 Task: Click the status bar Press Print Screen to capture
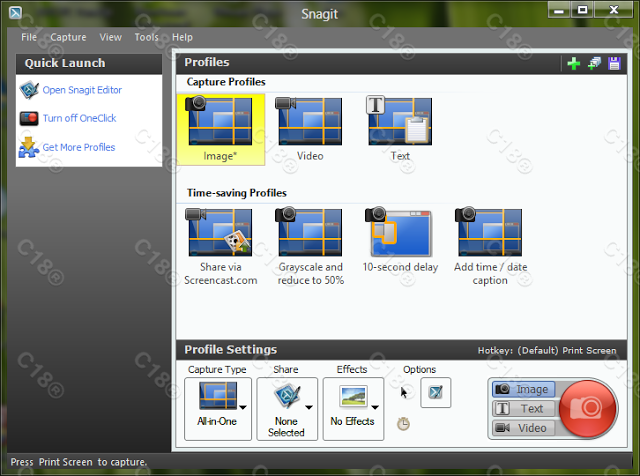78,462
